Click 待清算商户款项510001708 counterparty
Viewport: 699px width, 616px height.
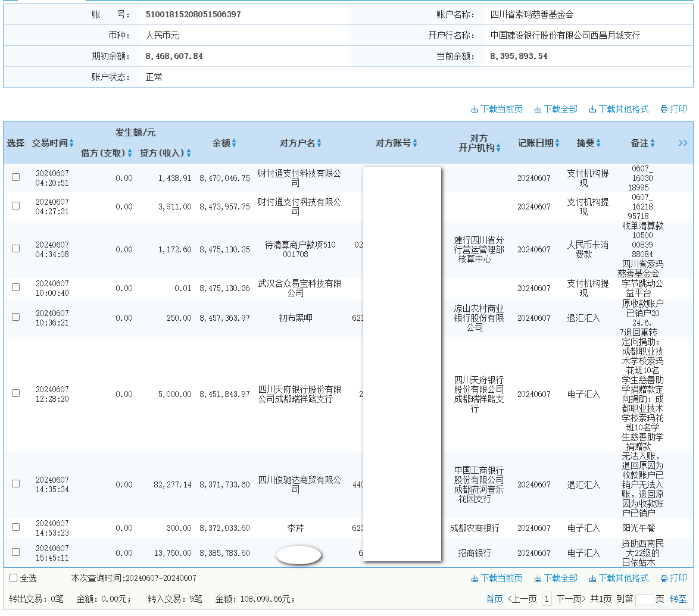click(x=299, y=249)
